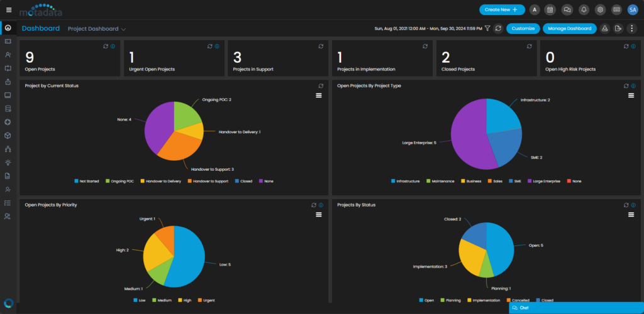Open the checklist tasks icon in the sidebar
This screenshot has width=644, height=314.
pos(8,203)
